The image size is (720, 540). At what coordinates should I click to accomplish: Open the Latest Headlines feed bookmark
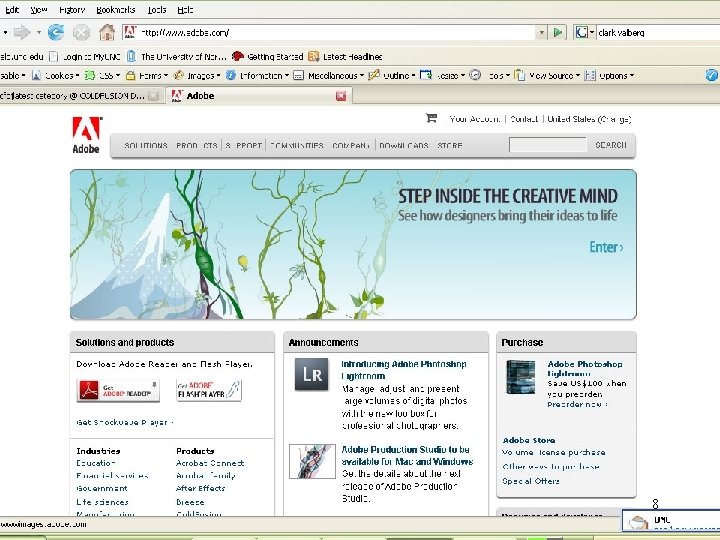(345, 56)
